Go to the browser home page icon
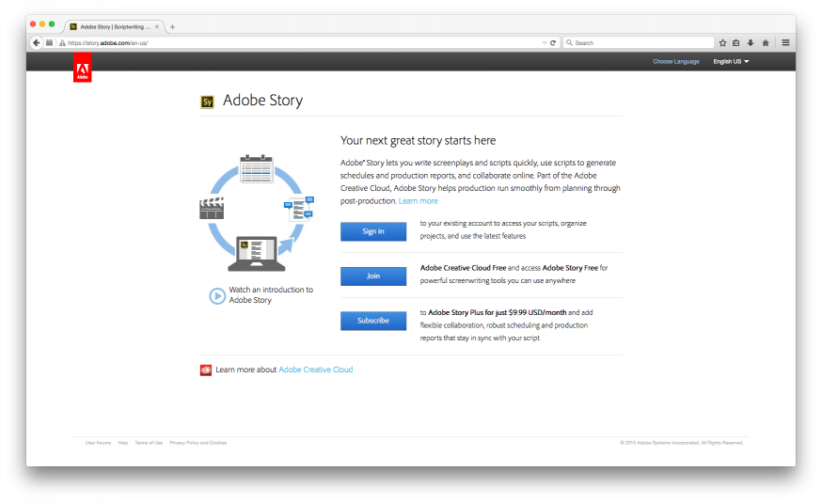The image size is (822, 504). point(766,43)
